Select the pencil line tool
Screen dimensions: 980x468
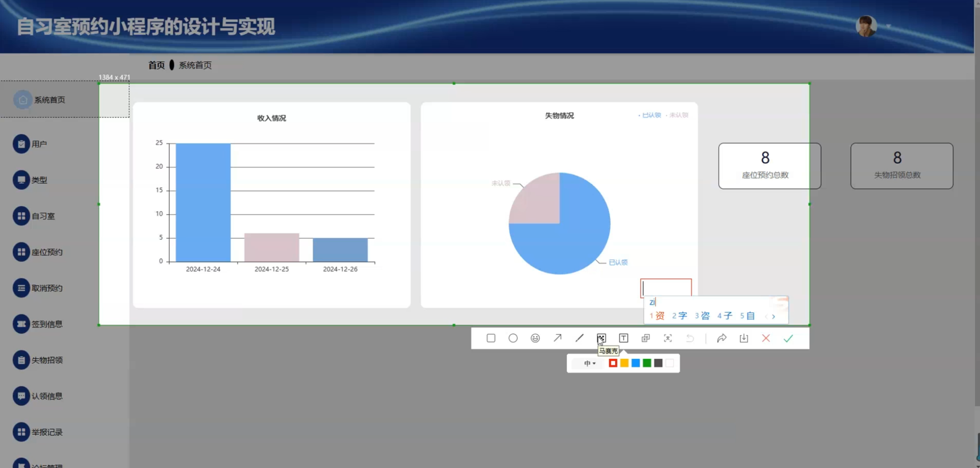pos(579,338)
